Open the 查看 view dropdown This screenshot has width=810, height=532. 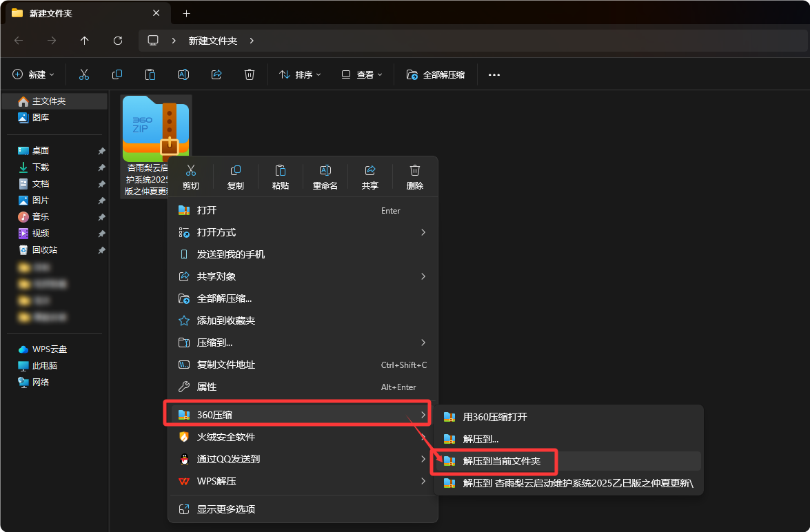pyautogui.click(x=362, y=75)
